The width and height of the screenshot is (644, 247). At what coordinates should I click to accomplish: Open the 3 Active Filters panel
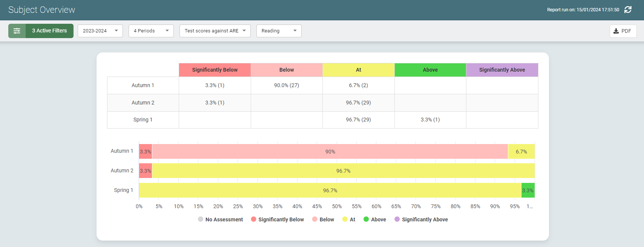tap(49, 31)
